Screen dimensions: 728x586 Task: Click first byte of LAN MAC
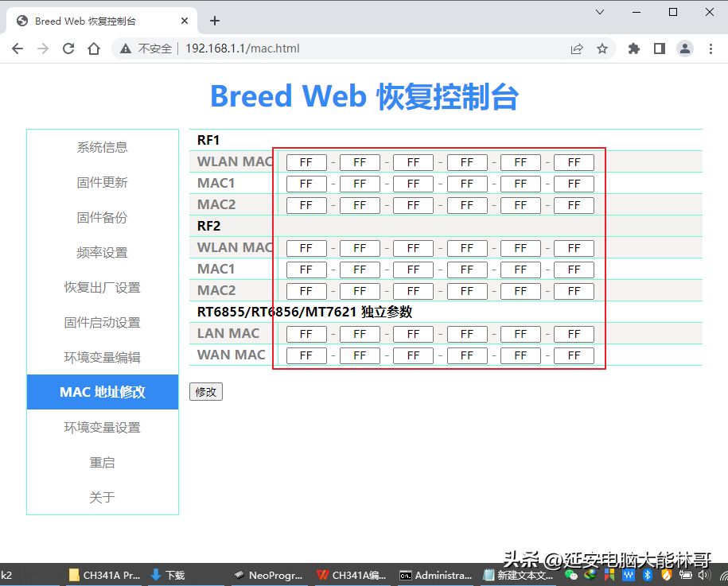tap(306, 334)
